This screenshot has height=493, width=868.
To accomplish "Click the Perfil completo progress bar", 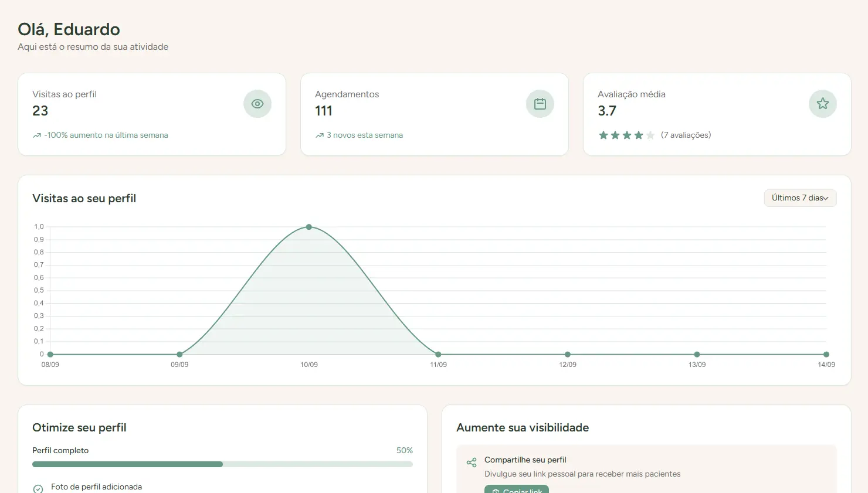I will (222, 464).
